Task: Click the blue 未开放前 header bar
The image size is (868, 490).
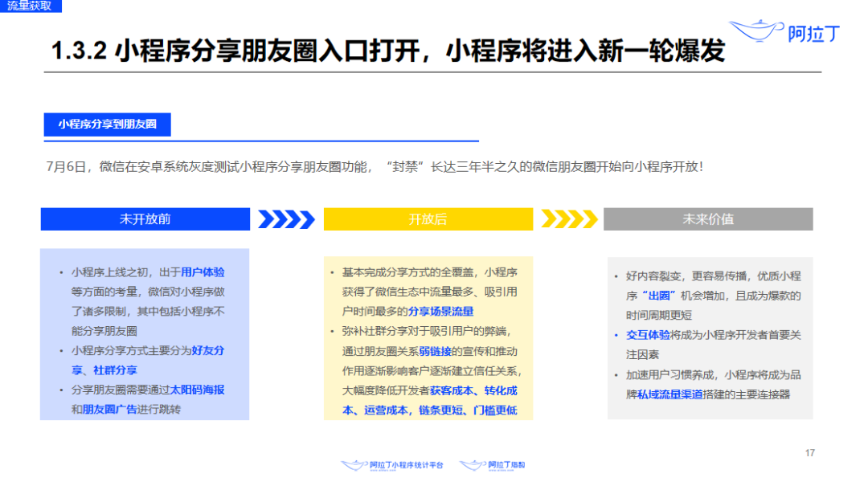Action: click(145, 219)
